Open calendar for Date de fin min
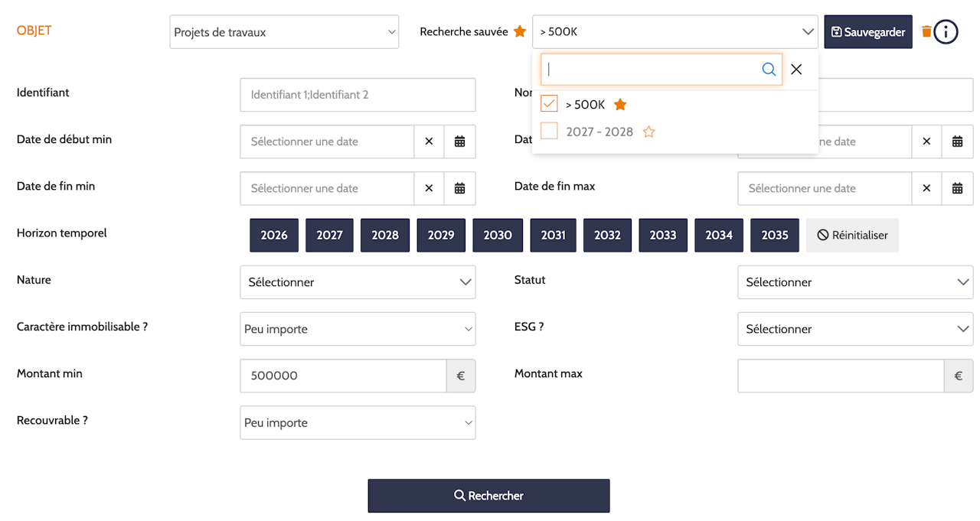Image resolution: width=980 pixels, height=521 pixels. (459, 188)
